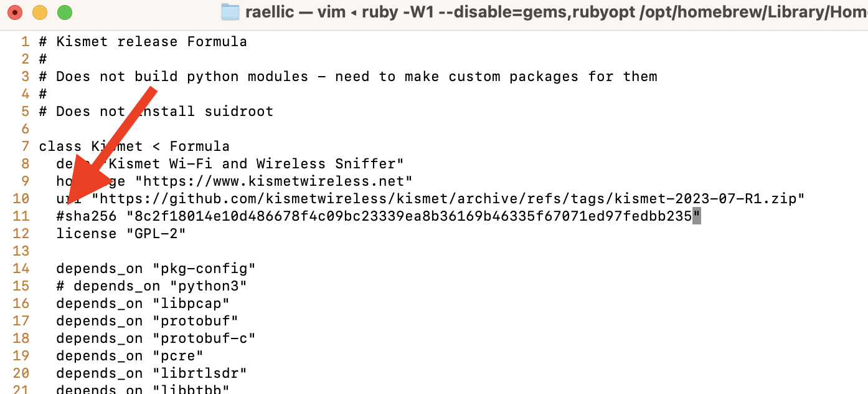The width and height of the screenshot is (868, 394).
Task: Click on depends_on "pkg-config" line
Action: pos(156,269)
